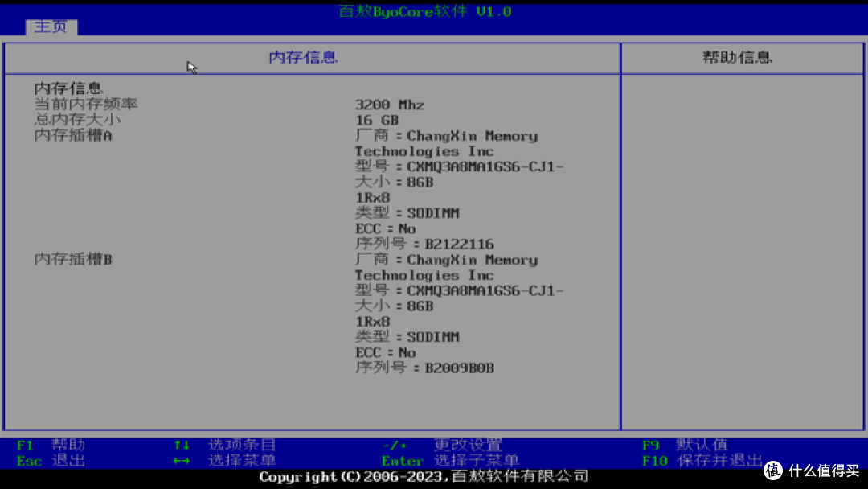Select the 内存信息 section heading in the list
Image resolution: width=868 pixels, height=489 pixels.
tap(68, 88)
